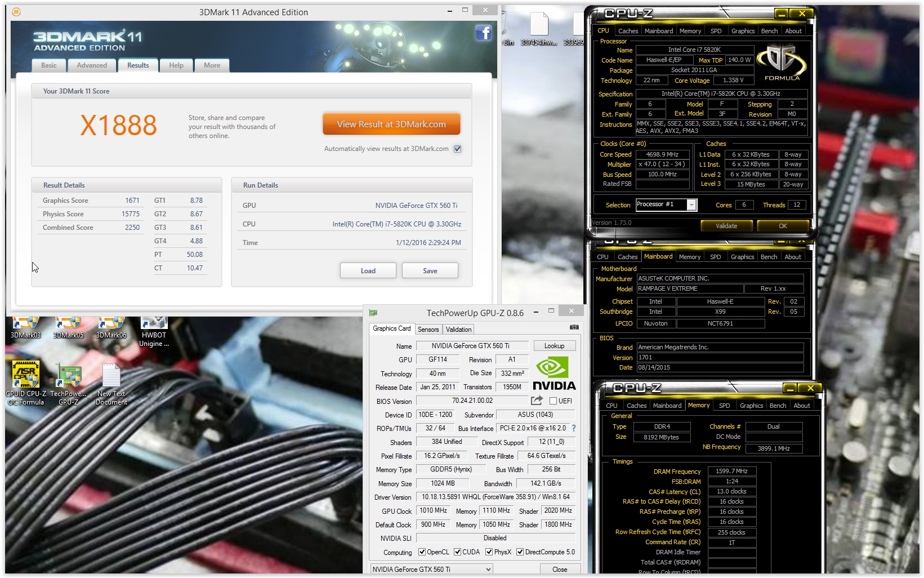The width and height of the screenshot is (924, 578).
Task: Switch to the Sensors tab in GPU-Z
Action: tap(428, 330)
